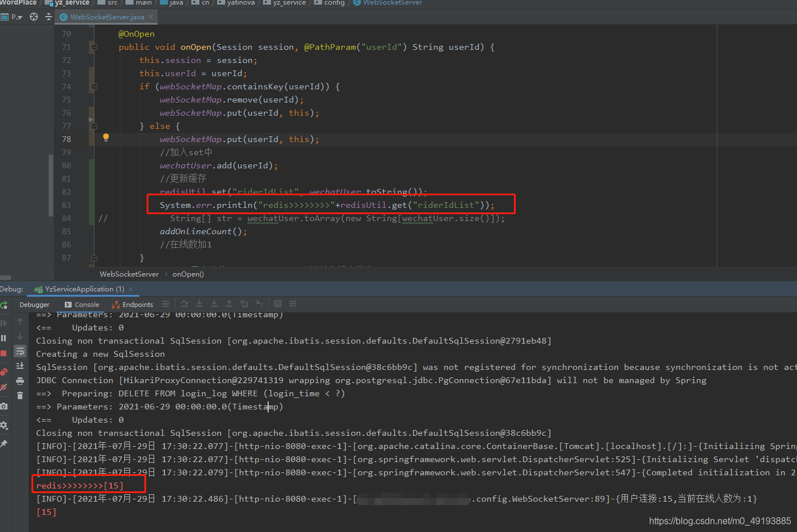Click Trace Current Stream Chain icon
Screen dimensions: 797x532
[x=293, y=304]
